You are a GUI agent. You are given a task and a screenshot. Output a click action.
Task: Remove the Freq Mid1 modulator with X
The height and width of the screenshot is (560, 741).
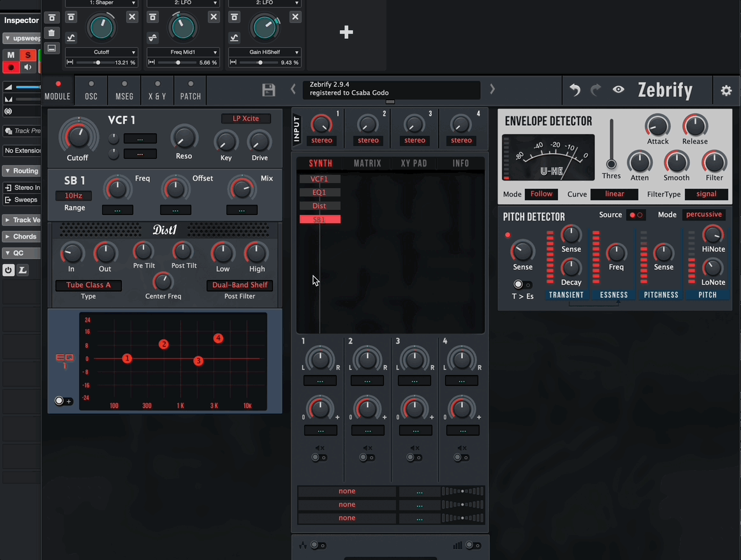(214, 17)
